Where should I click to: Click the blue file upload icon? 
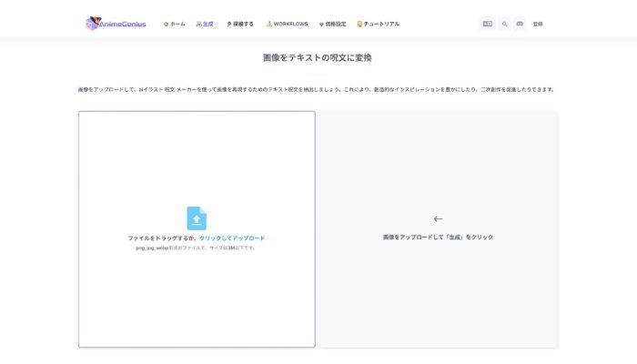197,217
